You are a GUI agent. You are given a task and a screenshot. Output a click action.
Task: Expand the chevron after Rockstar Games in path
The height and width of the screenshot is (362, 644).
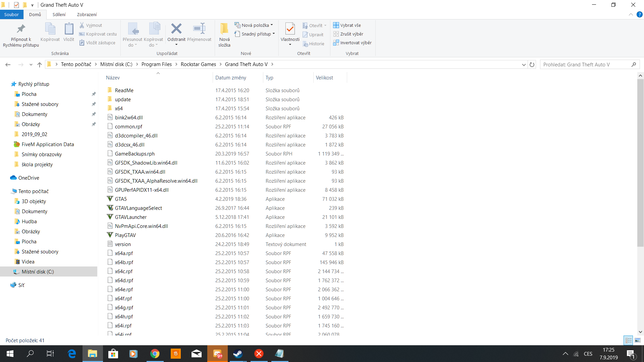[x=220, y=64]
